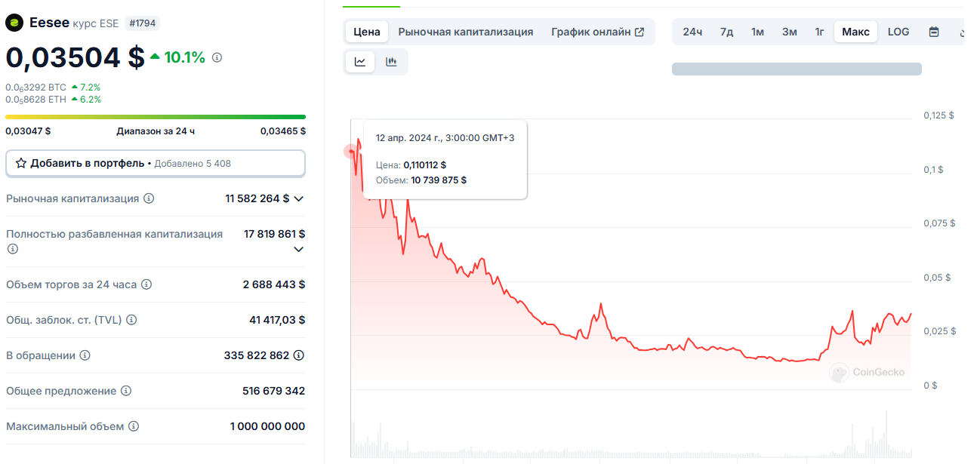Switch to the candlestick chart icon
The image size is (980, 464).
point(392,62)
